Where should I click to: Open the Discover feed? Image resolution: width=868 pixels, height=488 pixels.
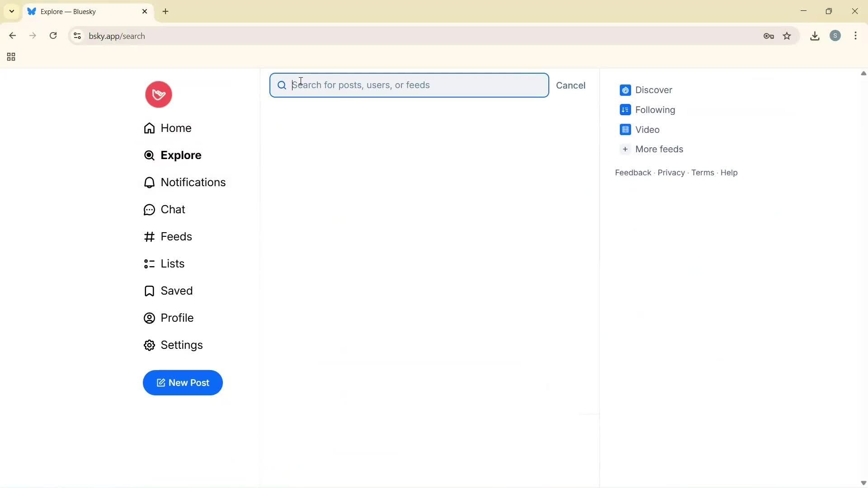click(x=654, y=90)
